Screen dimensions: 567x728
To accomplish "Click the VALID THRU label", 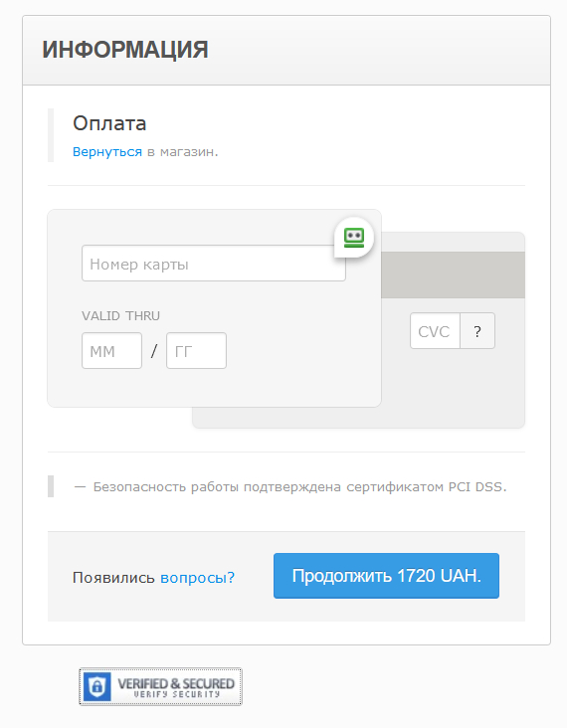I will (120, 315).
